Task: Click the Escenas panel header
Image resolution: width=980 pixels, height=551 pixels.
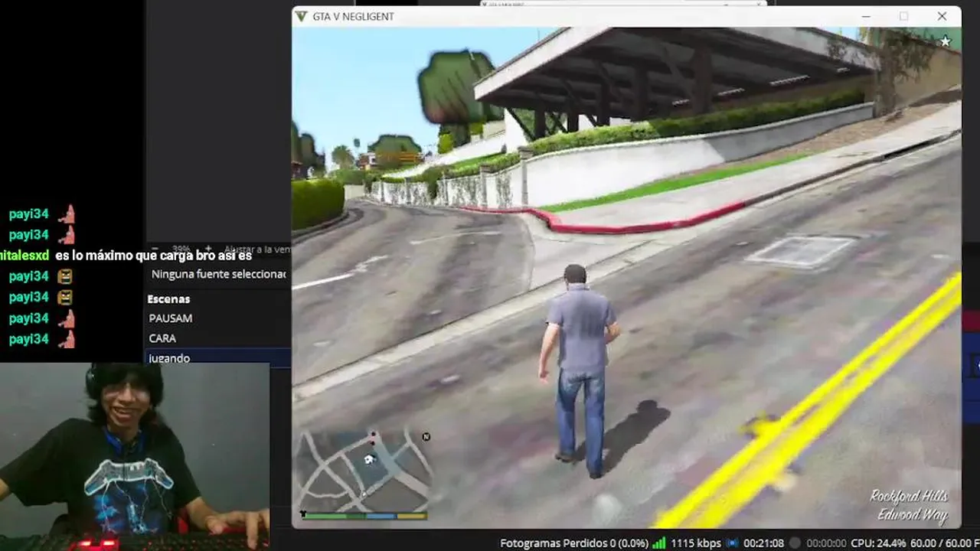Action: [x=168, y=298]
